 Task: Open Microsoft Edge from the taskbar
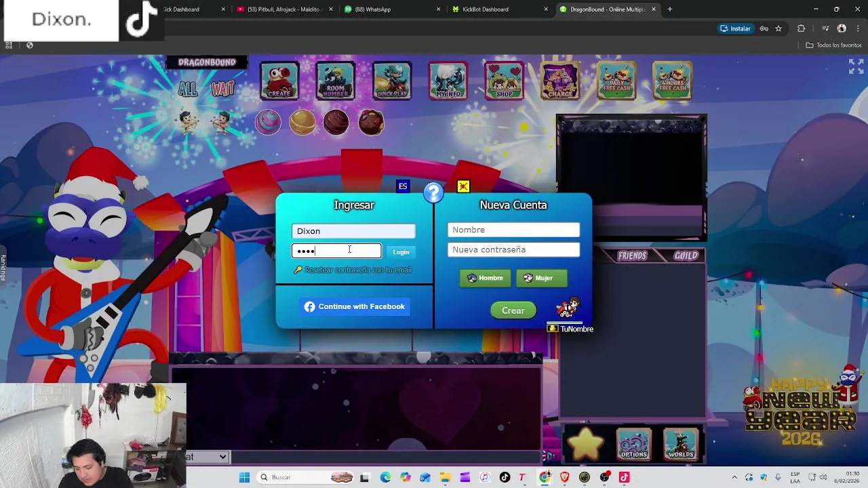(385, 477)
